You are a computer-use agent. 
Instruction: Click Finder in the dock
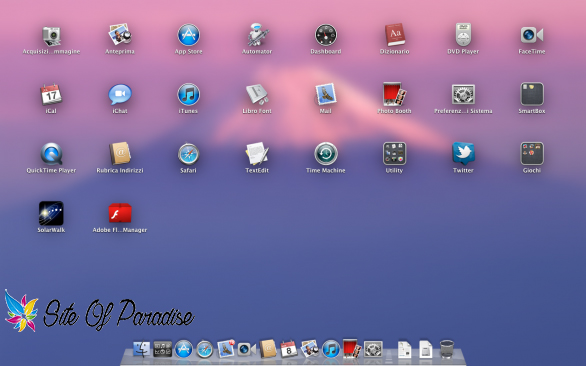(x=142, y=349)
